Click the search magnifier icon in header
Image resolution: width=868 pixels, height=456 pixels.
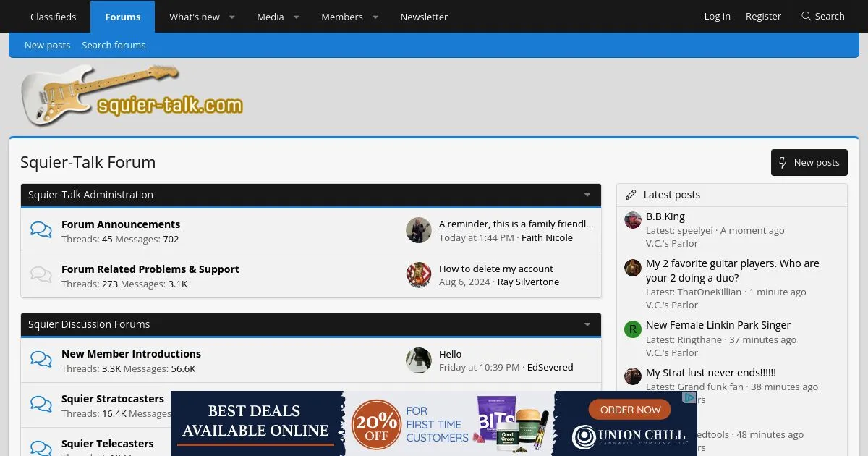click(806, 16)
